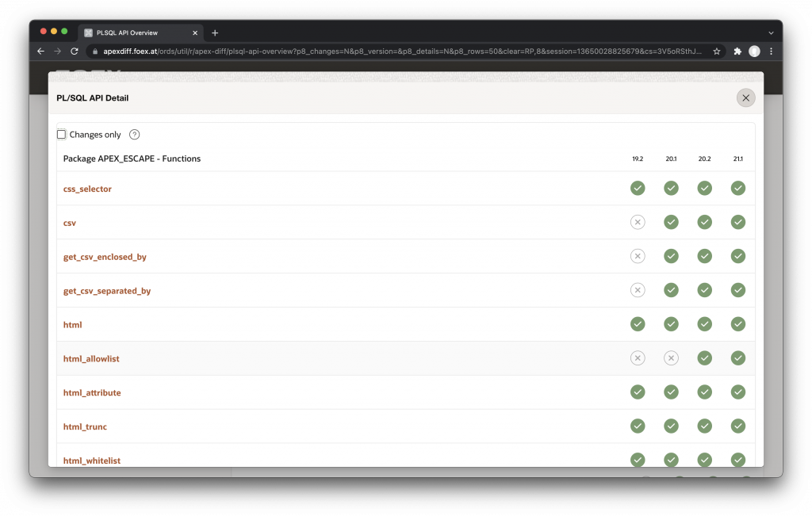Click the 20.1 version column header

pos(671,159)
